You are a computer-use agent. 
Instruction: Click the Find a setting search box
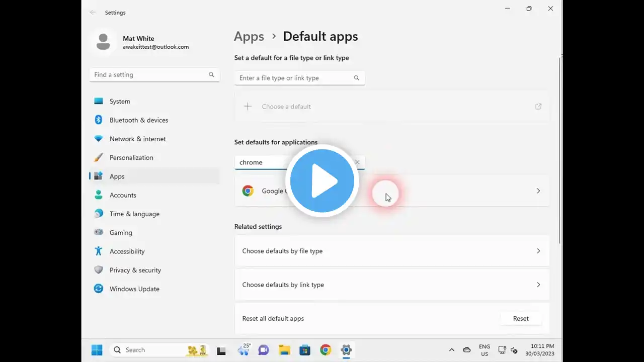150,75
